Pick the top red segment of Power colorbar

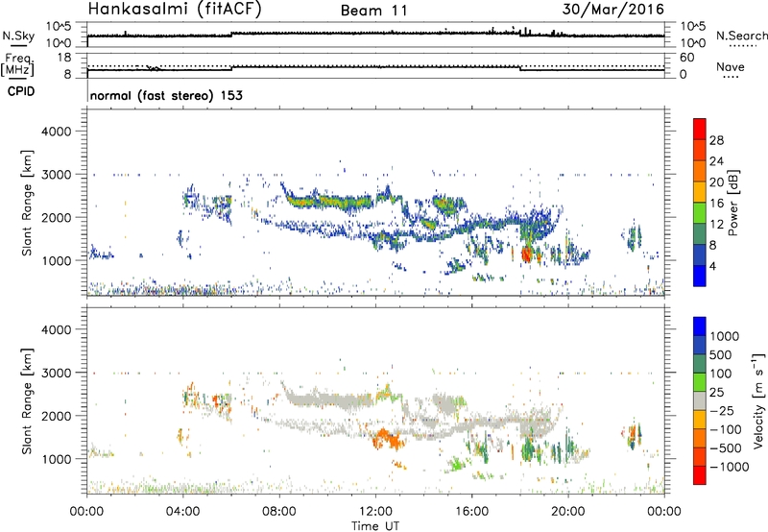(700, 129)
